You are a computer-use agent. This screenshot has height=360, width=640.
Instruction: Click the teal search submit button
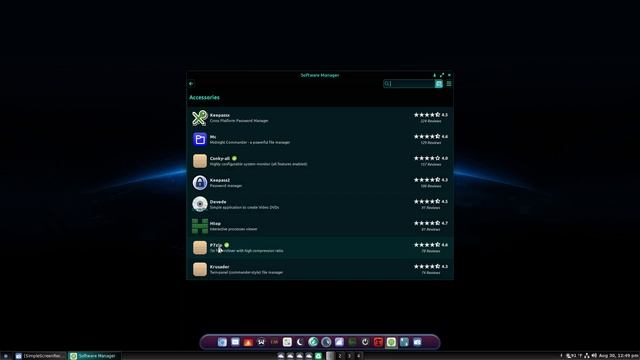(439, 84)
